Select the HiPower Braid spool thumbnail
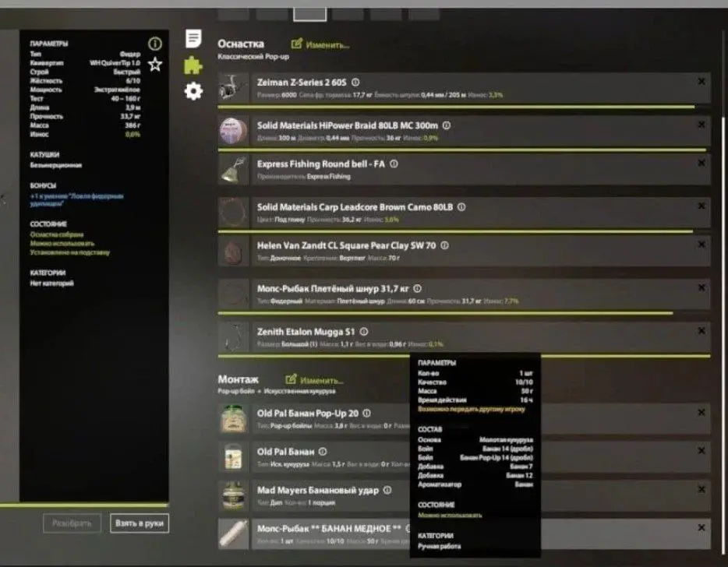Viewport: 728px width, 567px height. coord(233,131)
